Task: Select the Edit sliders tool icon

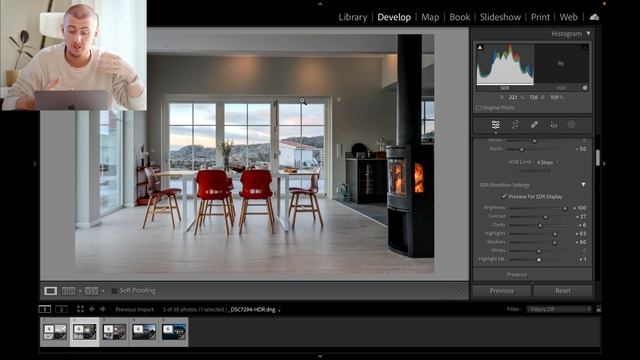Action: point(496,125)
